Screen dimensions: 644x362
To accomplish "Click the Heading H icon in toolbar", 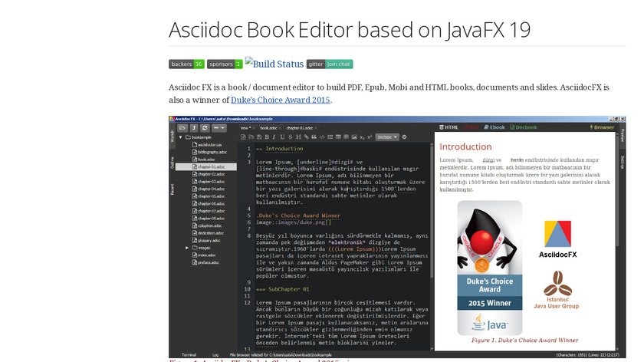I will [298, 137].
